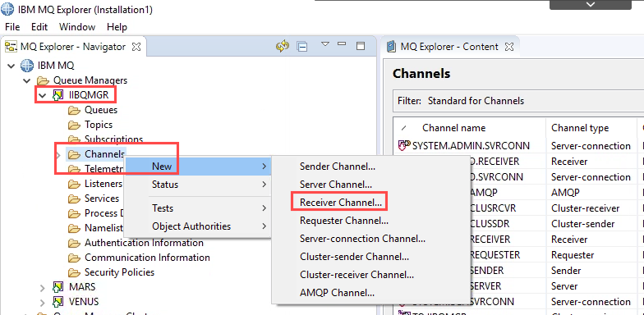Screen dimensions: 644x315
Task: Collapse the IIBQMGR queue manager node
Action: [43, 95]
